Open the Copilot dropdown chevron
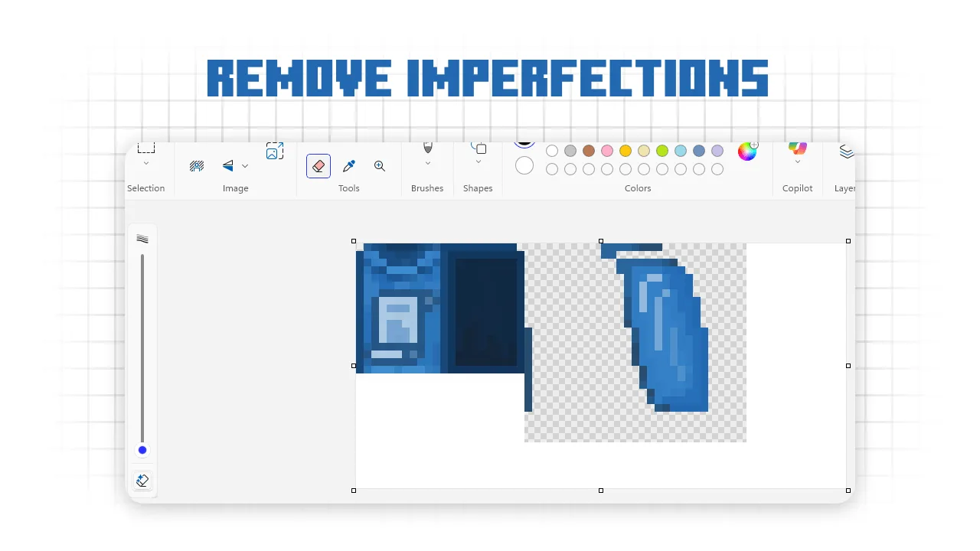 tap(798, 163)
